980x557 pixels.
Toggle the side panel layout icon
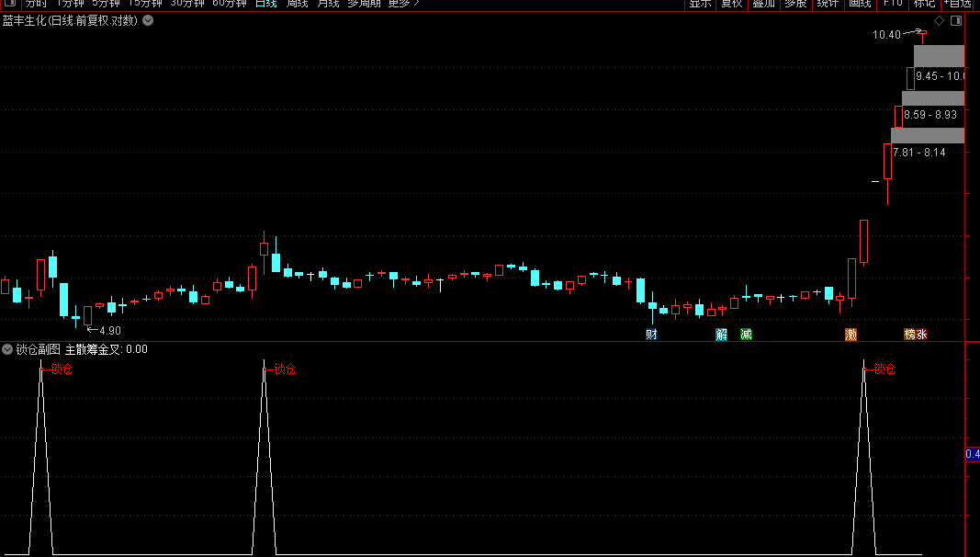tap(956, 20)
